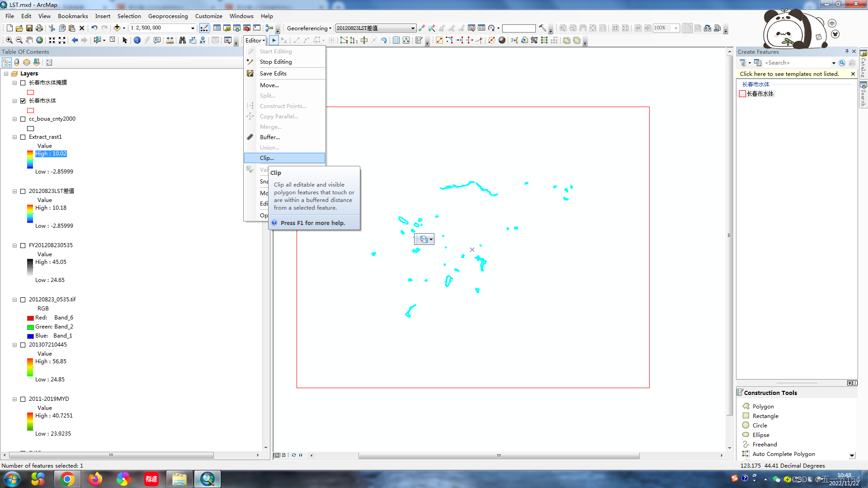Toggle the Editor Toolbar button
868x488 pixels.
204,28
